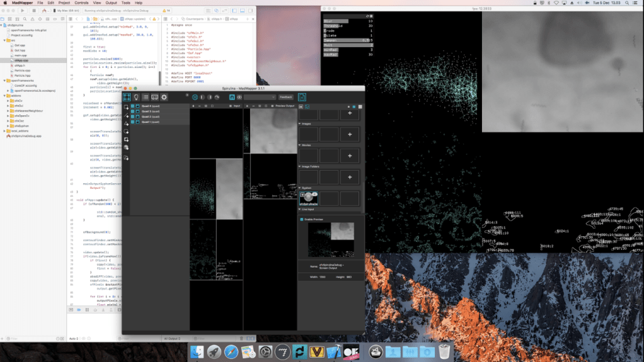Add a new circle surface tool
The height and width of the screenshot is (362, 644).
(x=126, y=132)
